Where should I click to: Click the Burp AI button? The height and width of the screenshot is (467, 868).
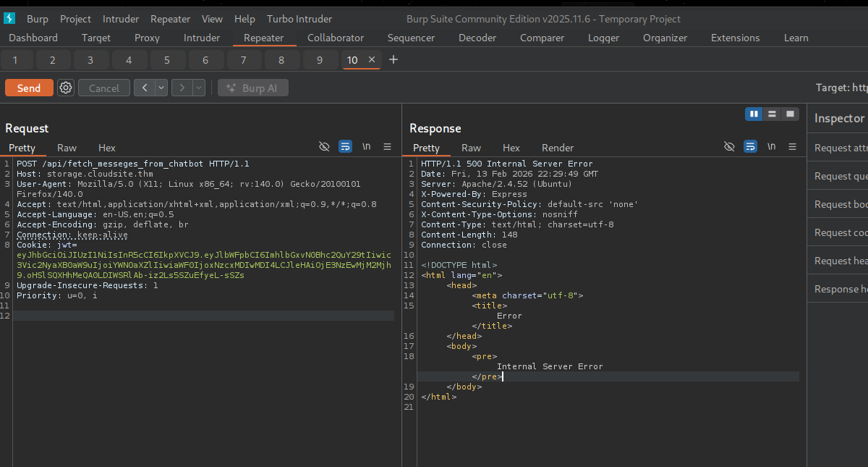252,88
